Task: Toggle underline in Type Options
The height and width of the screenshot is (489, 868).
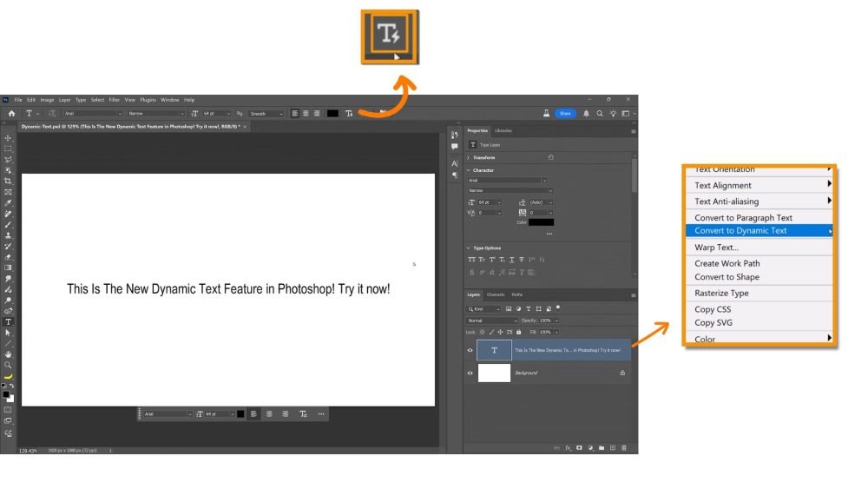Action: (x=511, y=259)
